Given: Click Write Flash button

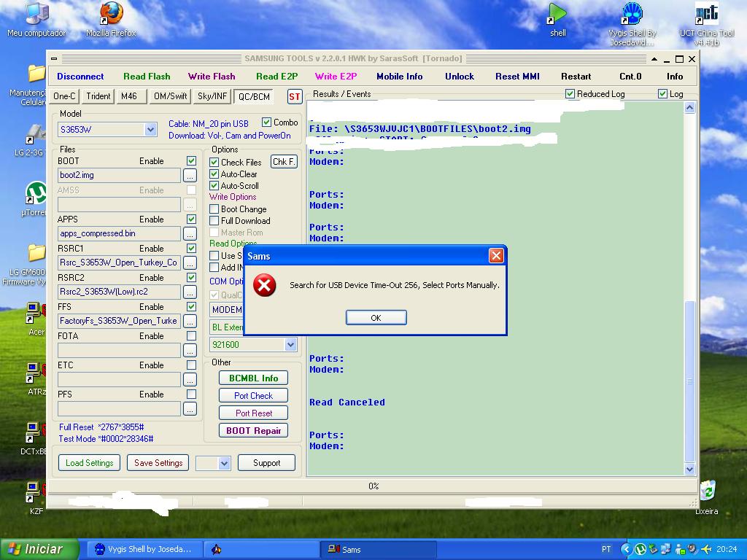Looking at the screenshot, I should click(212, 76).
